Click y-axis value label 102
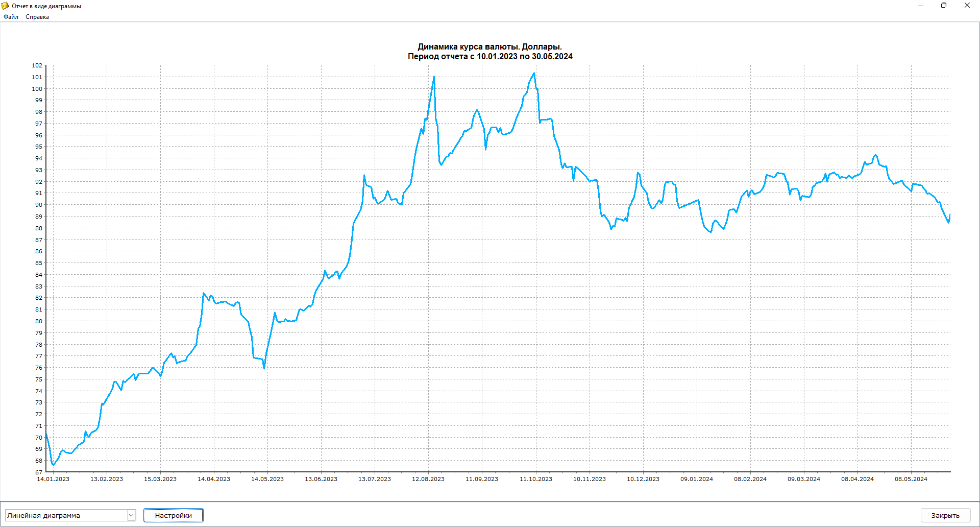Screen dimensions: 980x527 [x=37, y=65]
